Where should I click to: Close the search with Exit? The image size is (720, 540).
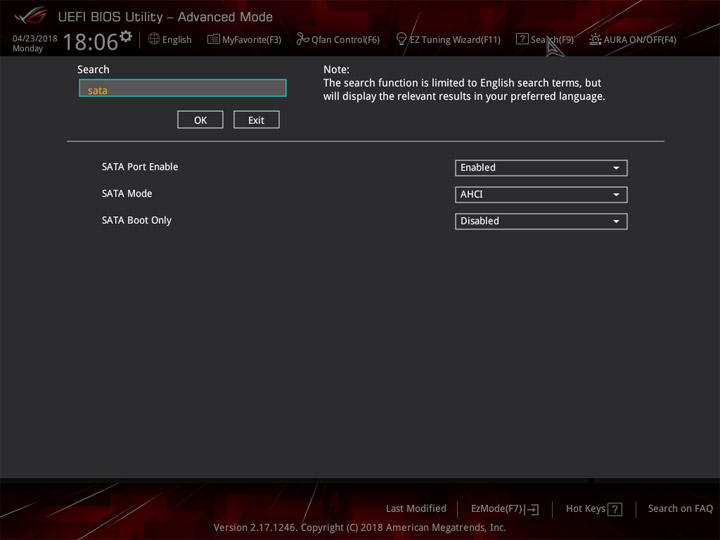(256, 120)
